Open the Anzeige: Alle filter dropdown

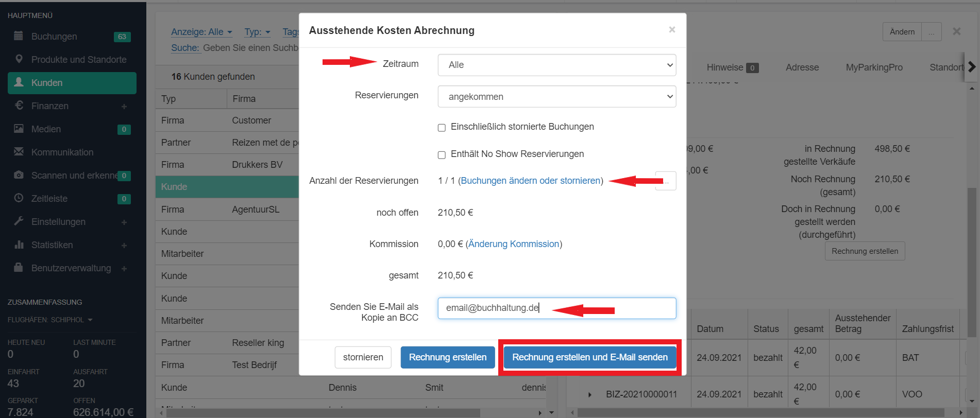(201, 32)
